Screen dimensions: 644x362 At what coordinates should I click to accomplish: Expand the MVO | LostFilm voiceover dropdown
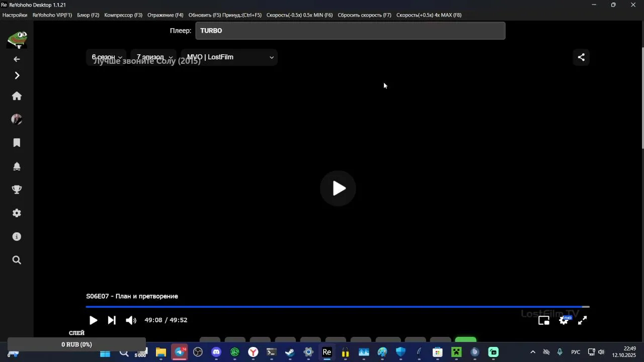click(229, 57)
